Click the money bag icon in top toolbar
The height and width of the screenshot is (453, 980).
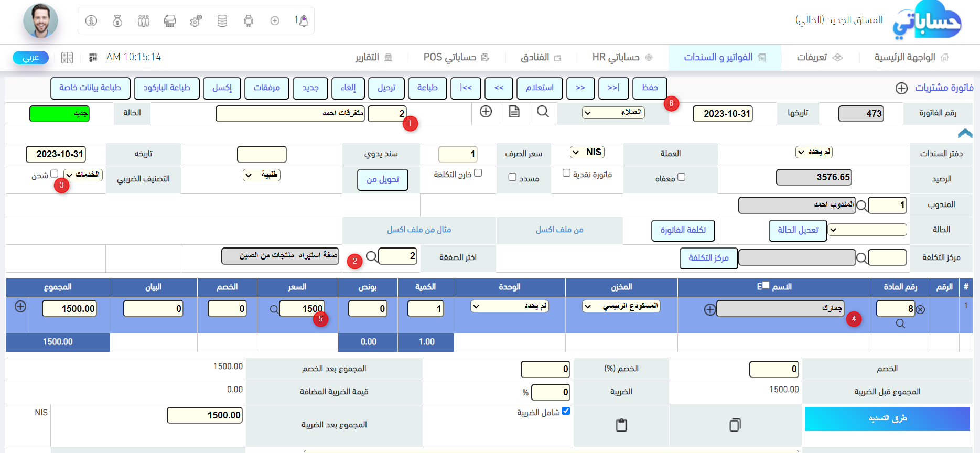pos(117,21)
